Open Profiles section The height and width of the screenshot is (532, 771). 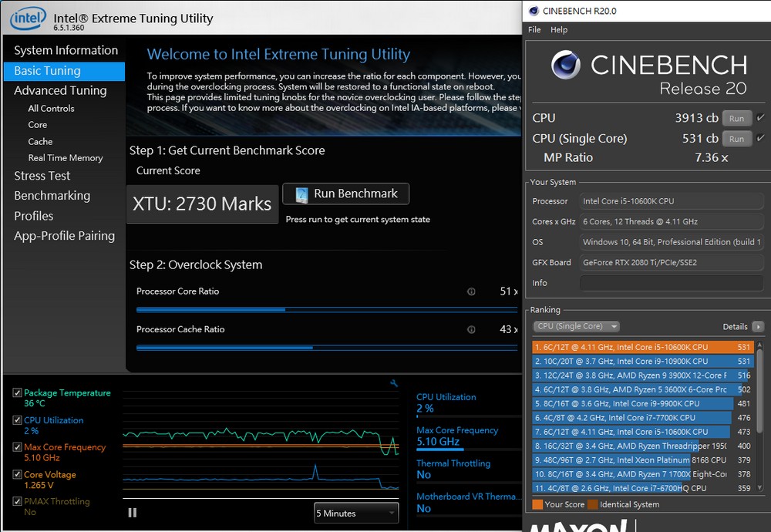pyautogui.click(x=33, y=216)
